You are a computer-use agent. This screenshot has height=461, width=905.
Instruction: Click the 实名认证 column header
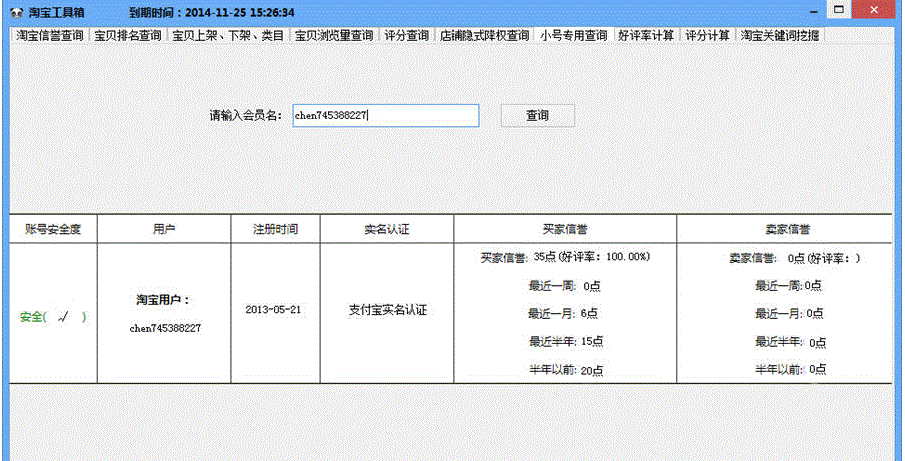[387, 229]
